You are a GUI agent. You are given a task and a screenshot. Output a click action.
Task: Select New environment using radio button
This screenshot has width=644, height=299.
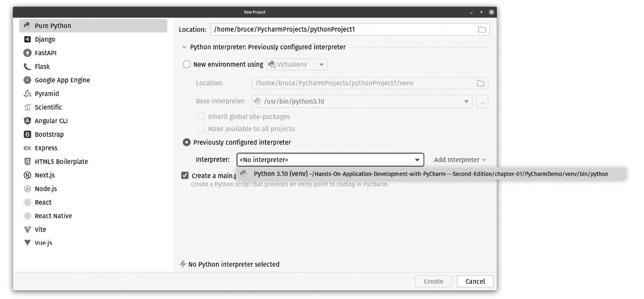tap(187, 64)
